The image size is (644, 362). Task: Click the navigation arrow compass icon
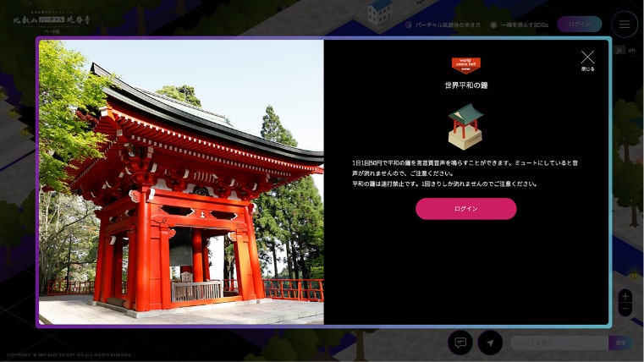[490, 343]
